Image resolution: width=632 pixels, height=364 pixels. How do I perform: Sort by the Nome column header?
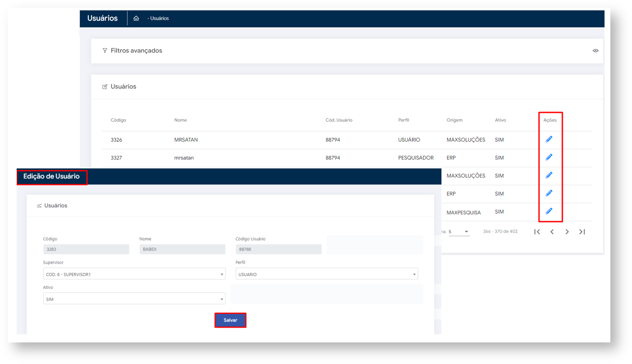(x=180, y=120)
